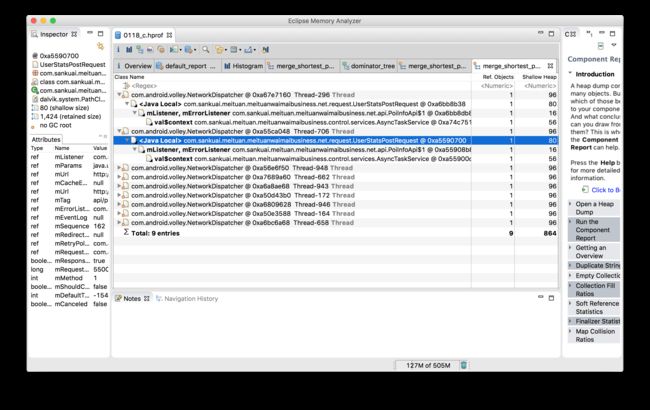The image size is (650, 410).
Task: Select the Attributes tab in Inspector
Action: tap(46, 139)
